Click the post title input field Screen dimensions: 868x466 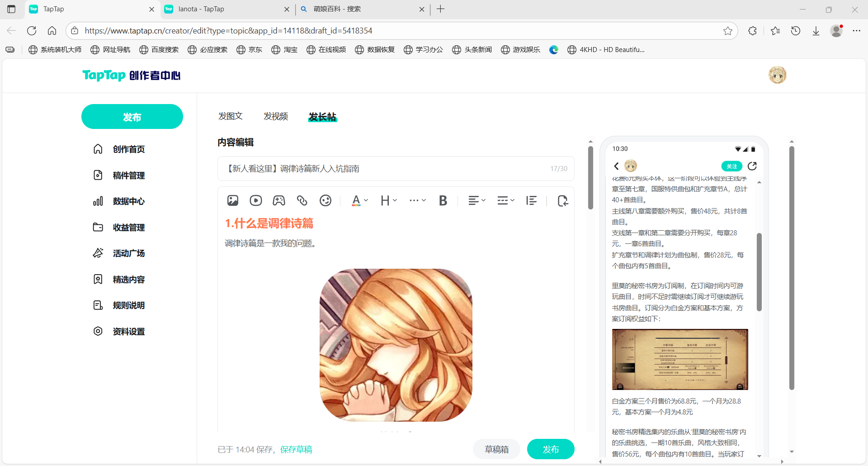[x=396, y=169]
